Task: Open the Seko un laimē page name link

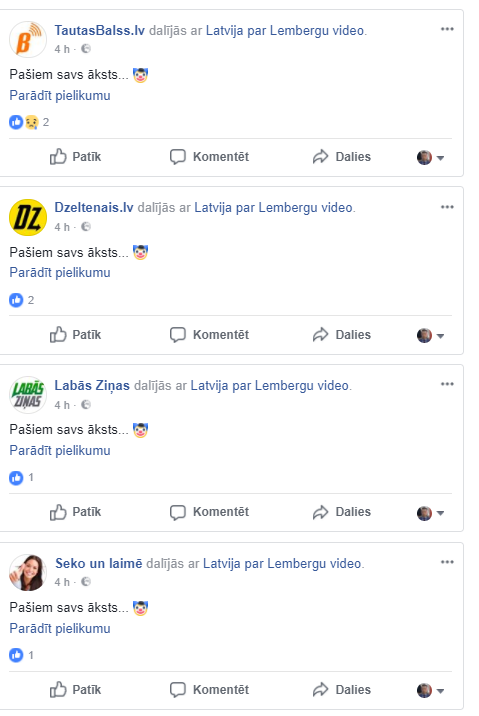Action: [x=99, y=563]
